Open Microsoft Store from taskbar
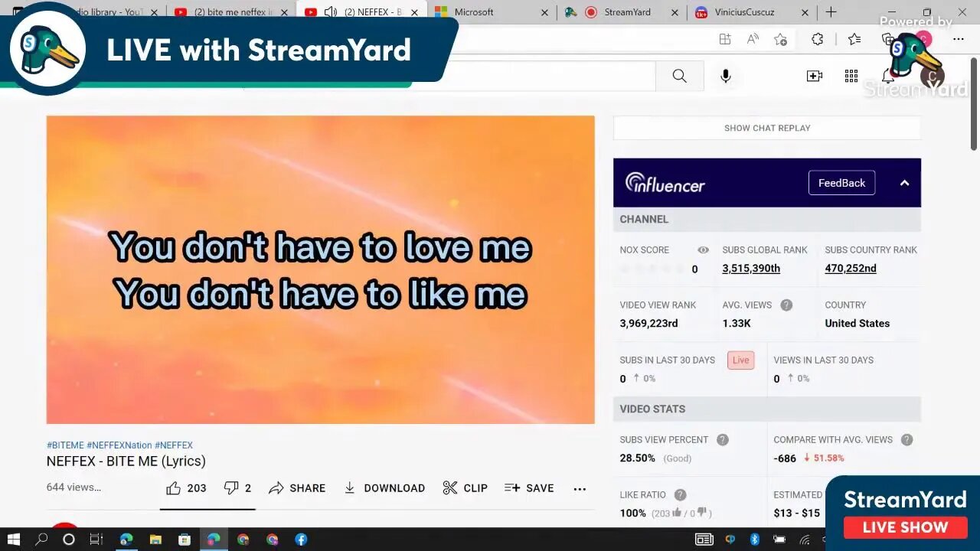Viewport: 980px width, 551px height. click(185, 540)
